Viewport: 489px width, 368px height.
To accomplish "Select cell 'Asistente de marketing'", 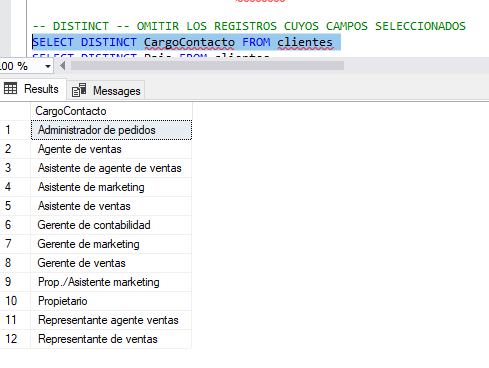I will coord(111,187).
